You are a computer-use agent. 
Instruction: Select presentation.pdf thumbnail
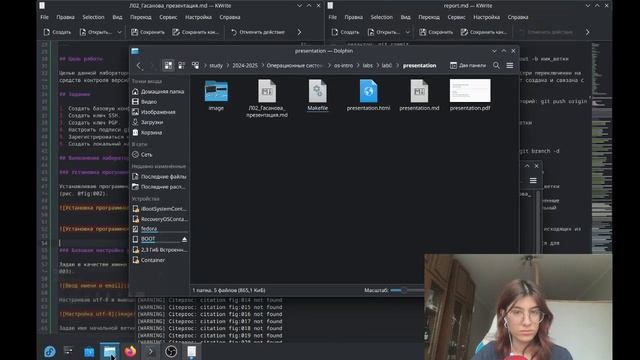tap(470, 91)
